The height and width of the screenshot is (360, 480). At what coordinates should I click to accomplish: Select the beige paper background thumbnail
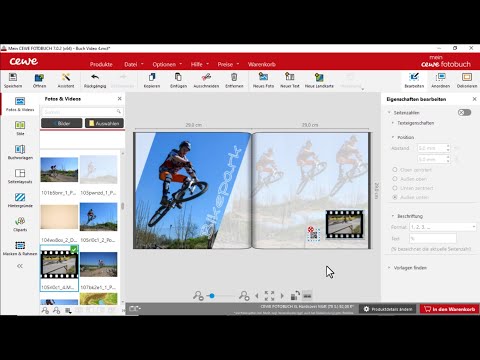tap(59, 217)
